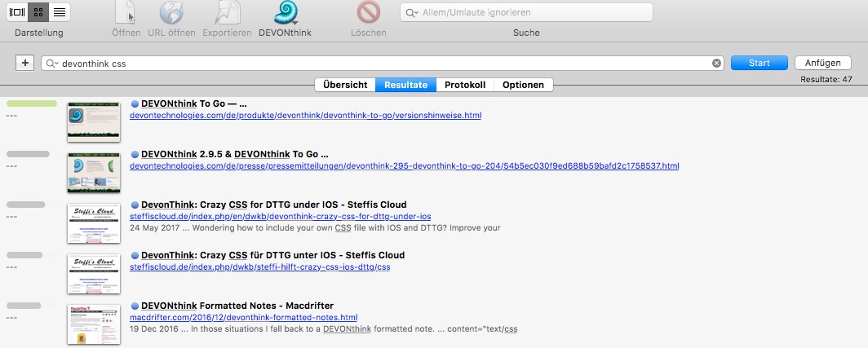Click the DEVONthink shell icon
The height and width of the screenshot is (348, 868).
286,14
